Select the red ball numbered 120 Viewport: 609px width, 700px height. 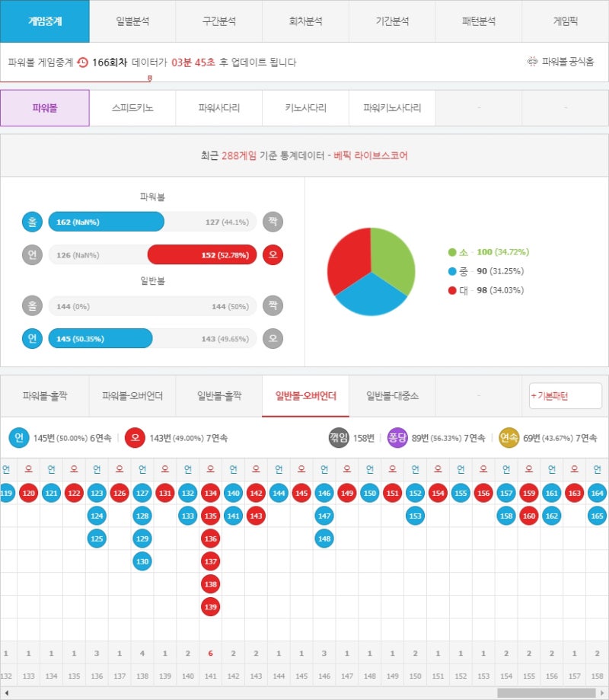coord(29,493)
